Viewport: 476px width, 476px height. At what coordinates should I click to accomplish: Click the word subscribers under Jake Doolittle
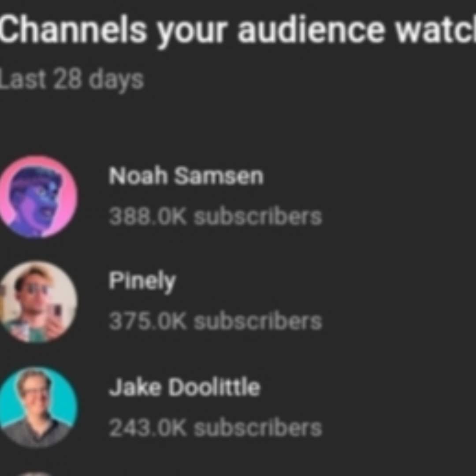click(258, 428)
